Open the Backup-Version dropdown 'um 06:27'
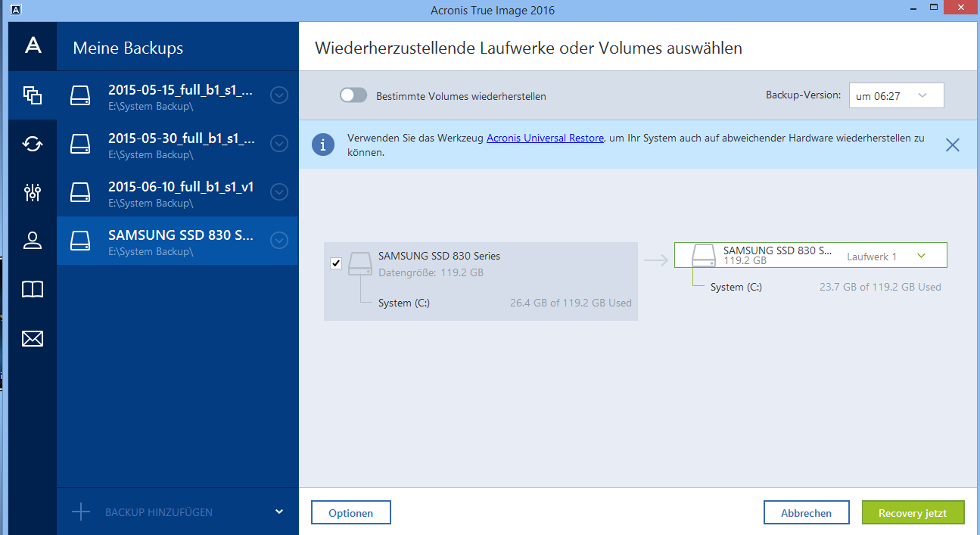Viewport: 980px width, 535px height. point(896,95)
